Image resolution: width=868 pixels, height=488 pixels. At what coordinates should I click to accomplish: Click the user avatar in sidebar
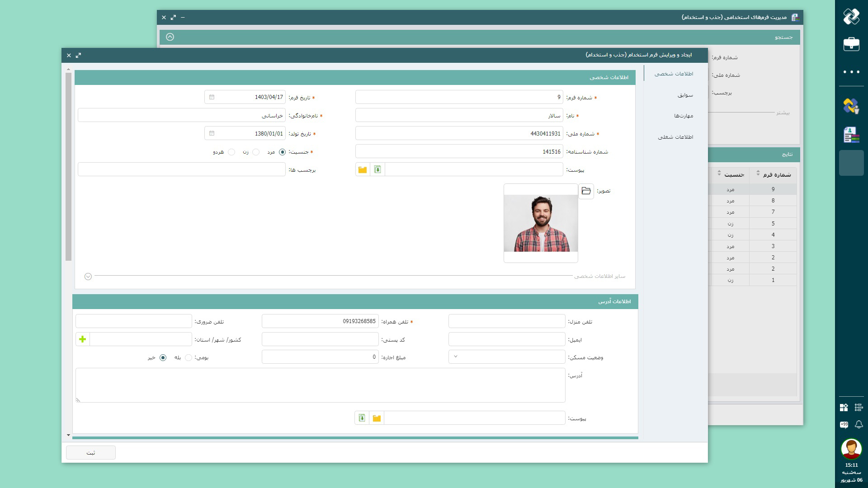pyautogui.click(x=851, y=449)
